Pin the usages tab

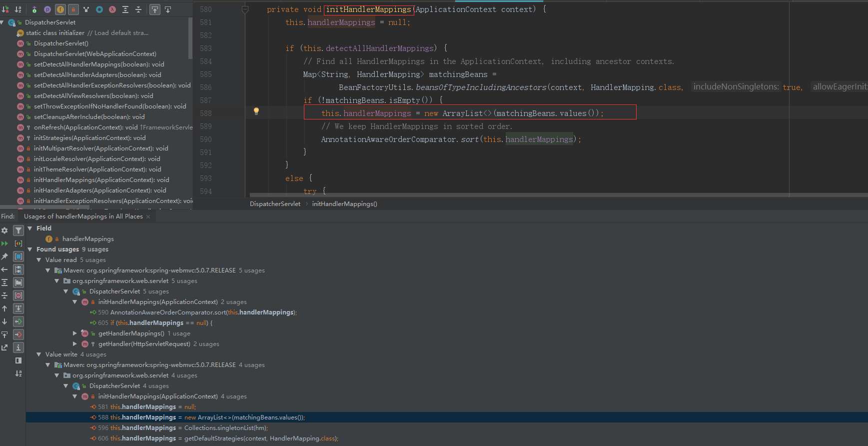tap(4, 256)
